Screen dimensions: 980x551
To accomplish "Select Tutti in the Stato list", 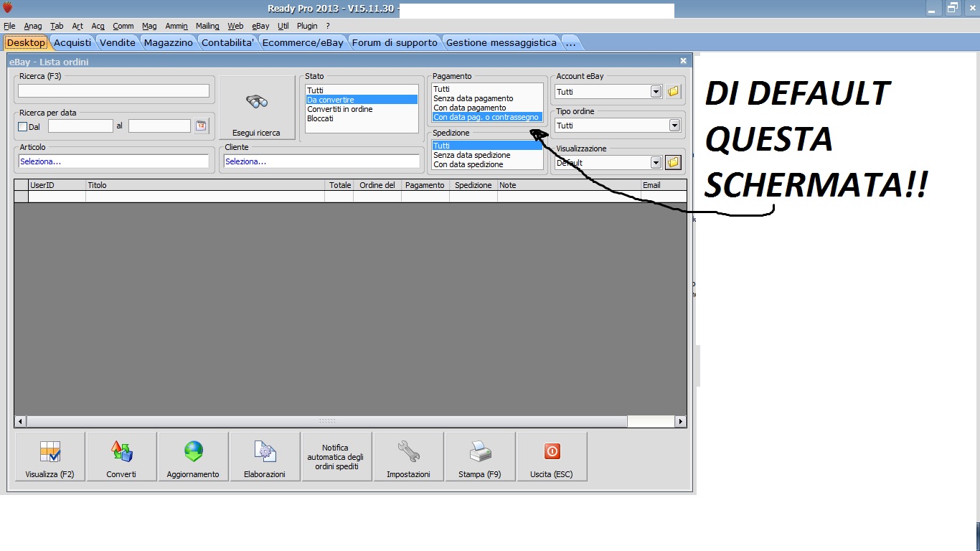I will click(362, 90).
